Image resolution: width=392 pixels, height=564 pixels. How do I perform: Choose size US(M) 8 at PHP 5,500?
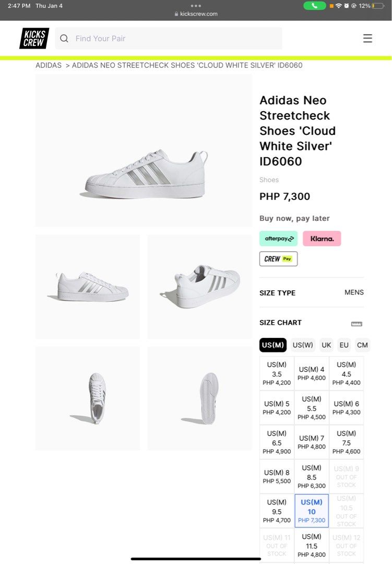click(x=277, y=477)
